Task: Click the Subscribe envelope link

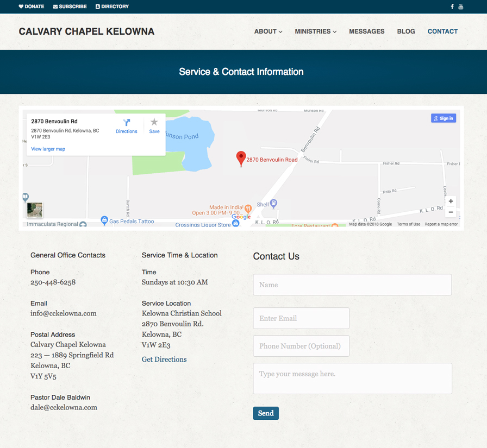Action: [70, 7]
